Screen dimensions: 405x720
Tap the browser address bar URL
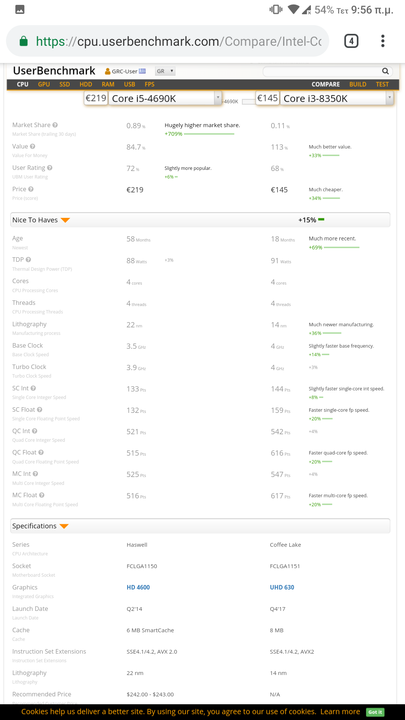pos(179,41)
